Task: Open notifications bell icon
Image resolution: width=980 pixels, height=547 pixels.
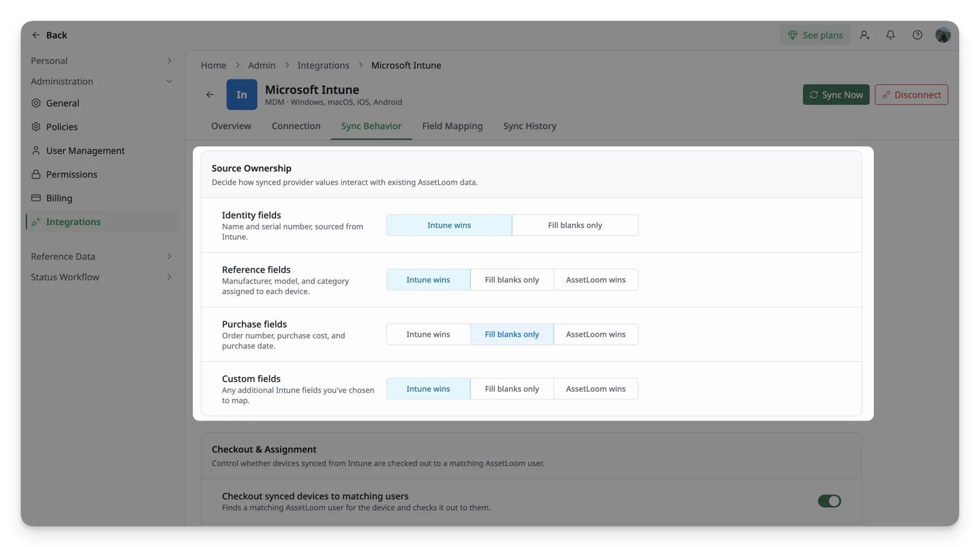Action: click(x=890, y=35)
